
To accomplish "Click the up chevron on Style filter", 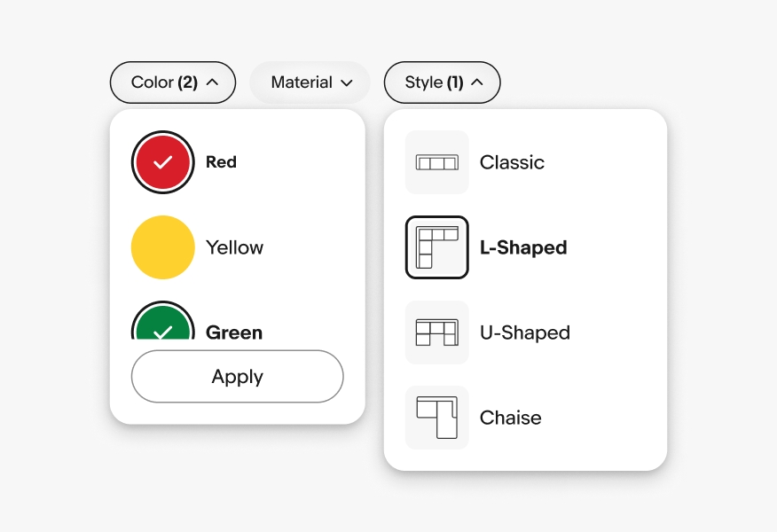I will click(477, 82).
